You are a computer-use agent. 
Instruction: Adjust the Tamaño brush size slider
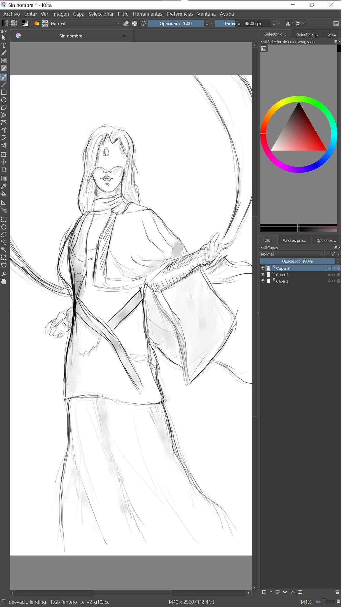click(x=243, y=23)
